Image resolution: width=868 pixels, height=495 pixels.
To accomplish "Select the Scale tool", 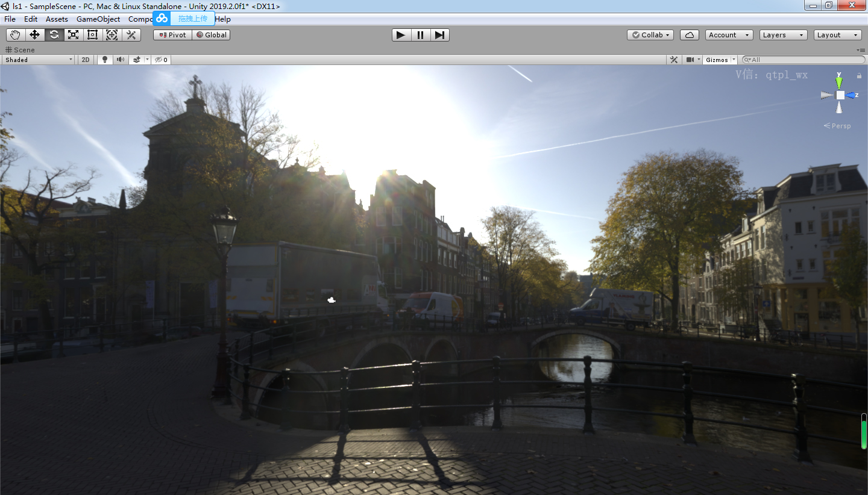I will point(74,35).
